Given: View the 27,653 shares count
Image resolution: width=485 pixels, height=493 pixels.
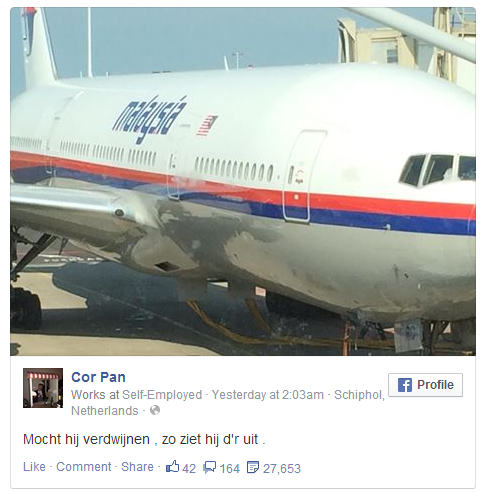Looking at the screenshot, I should click(x=282, y=468).
